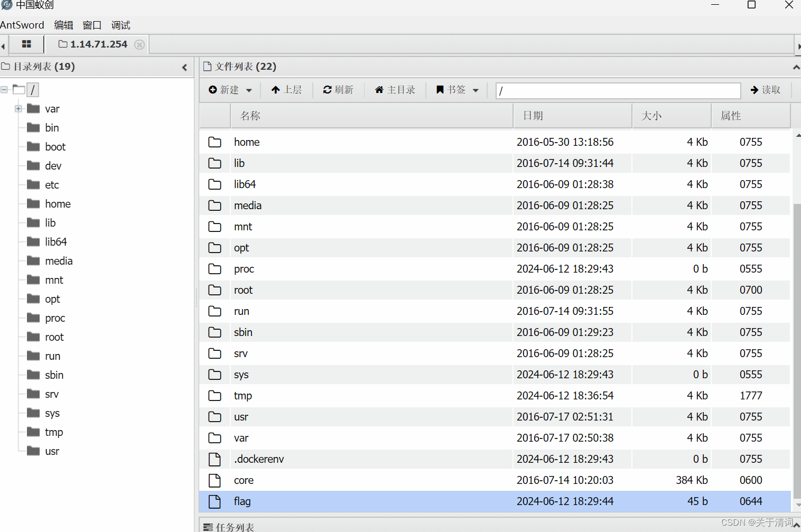Click the media folder icon in tree
The height and width of the screenshot is (532, 801).
tap(33, 260)
